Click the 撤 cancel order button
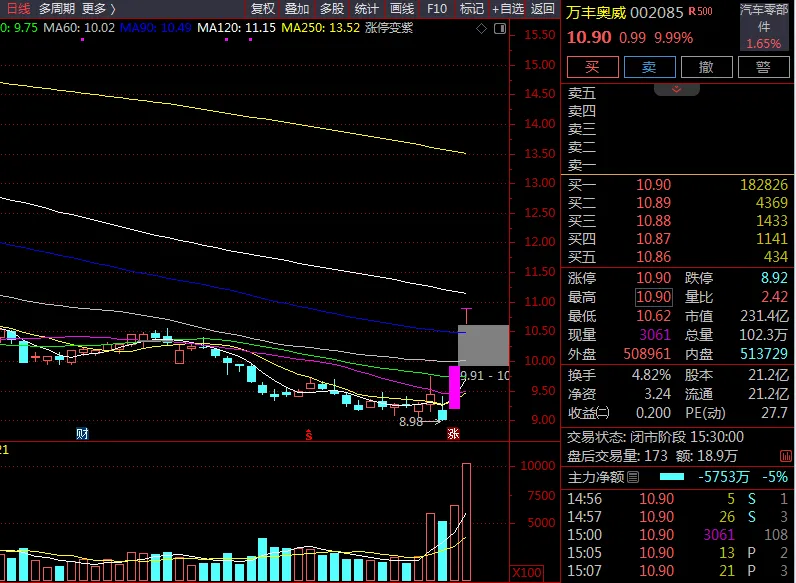Screen dimensions: 796x583 coord(706,67)
